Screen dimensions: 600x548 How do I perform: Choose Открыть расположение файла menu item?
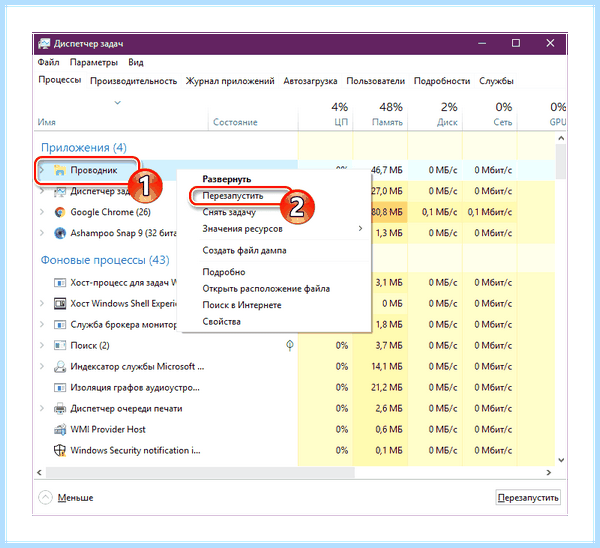pyautogui.click(x=266, y=289)
